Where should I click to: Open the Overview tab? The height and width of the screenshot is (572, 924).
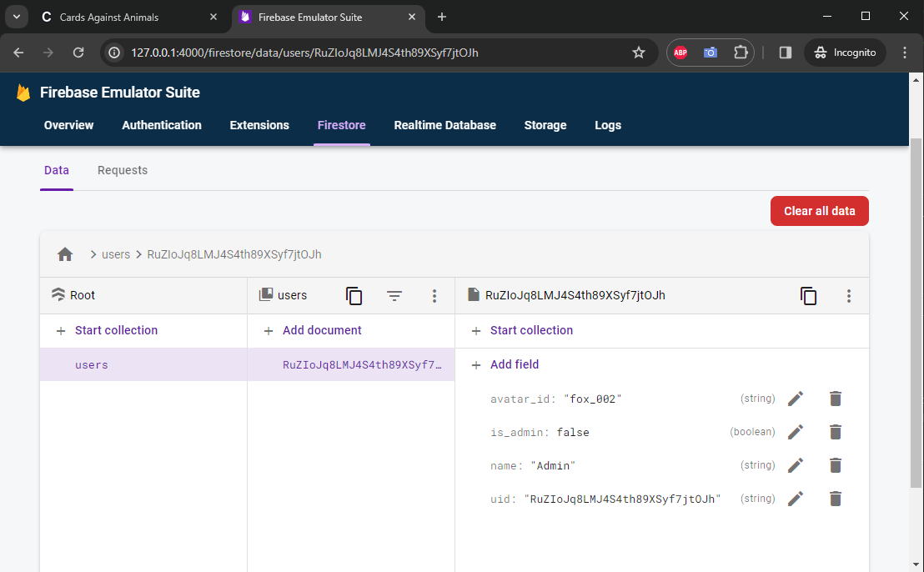click(x=69, y=125)
